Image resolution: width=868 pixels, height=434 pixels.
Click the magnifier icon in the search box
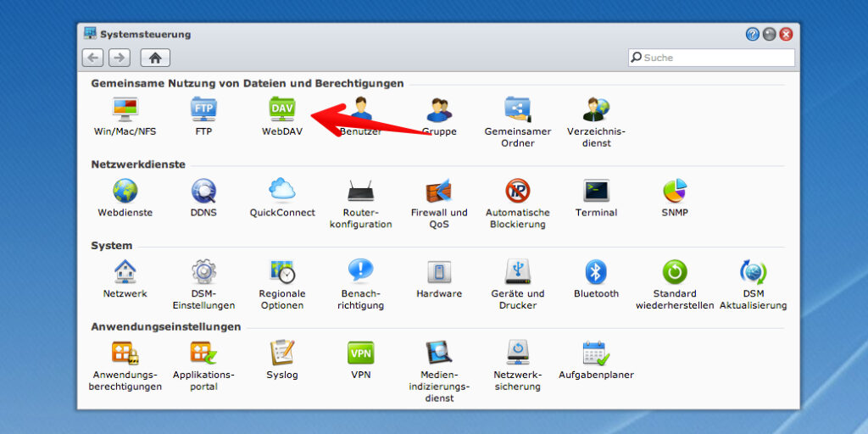point(637,57)
